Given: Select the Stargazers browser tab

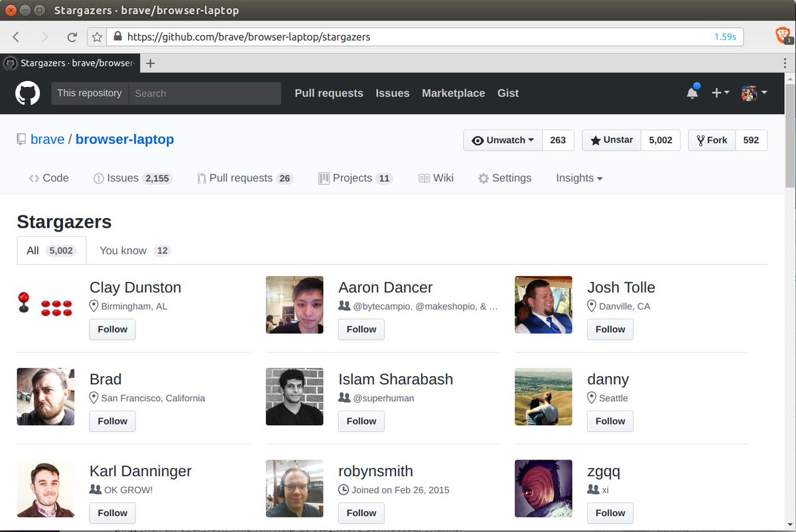Looking at the screenshot, I should pos(70,63).
